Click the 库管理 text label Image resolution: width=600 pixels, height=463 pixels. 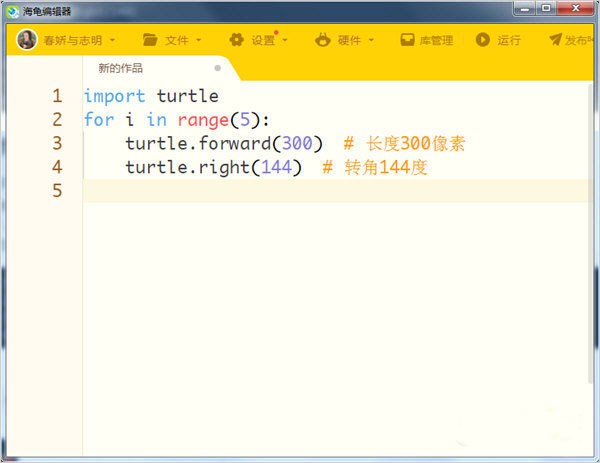pyautogui.click(x=436, y=41)
